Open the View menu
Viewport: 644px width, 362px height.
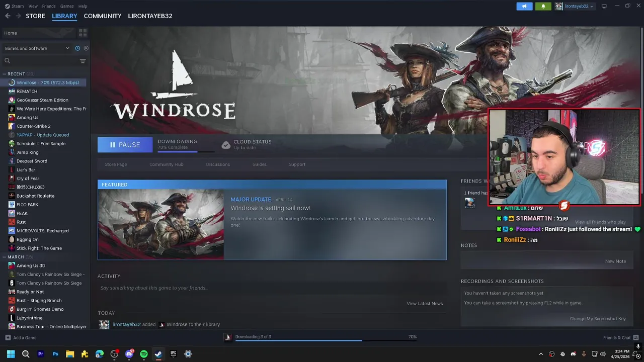point(33,6)
